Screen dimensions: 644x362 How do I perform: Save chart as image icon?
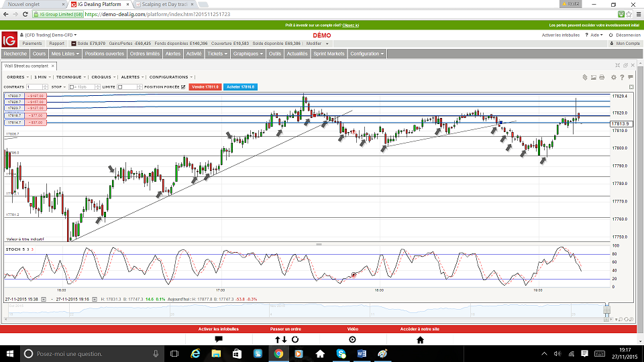point(593,77)
